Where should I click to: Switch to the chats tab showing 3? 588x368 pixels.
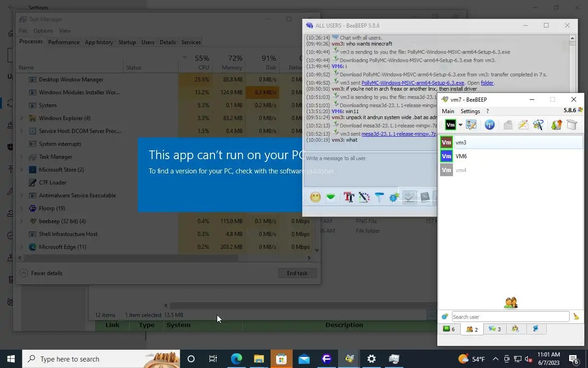coord(495,329)
